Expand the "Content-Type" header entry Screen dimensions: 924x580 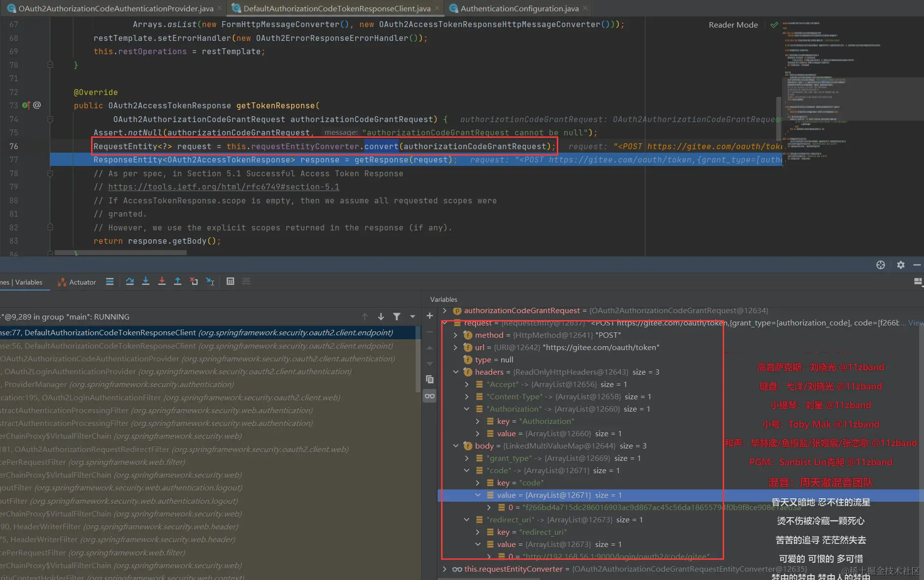(467, 396)
